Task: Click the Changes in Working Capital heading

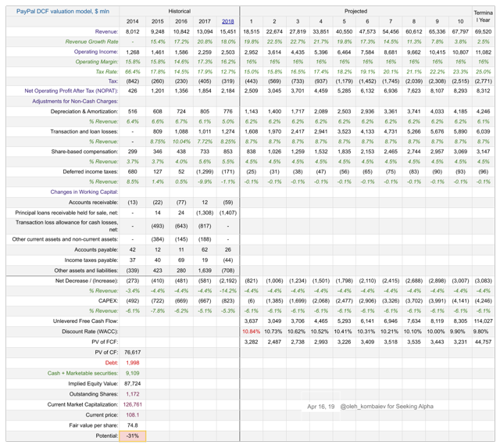Action: coord(84,192)
